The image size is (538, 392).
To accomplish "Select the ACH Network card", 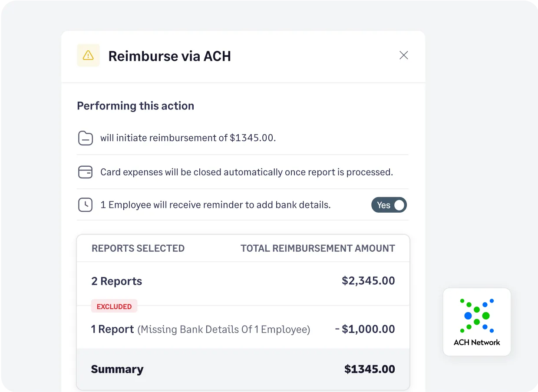I will click(477, 322).
